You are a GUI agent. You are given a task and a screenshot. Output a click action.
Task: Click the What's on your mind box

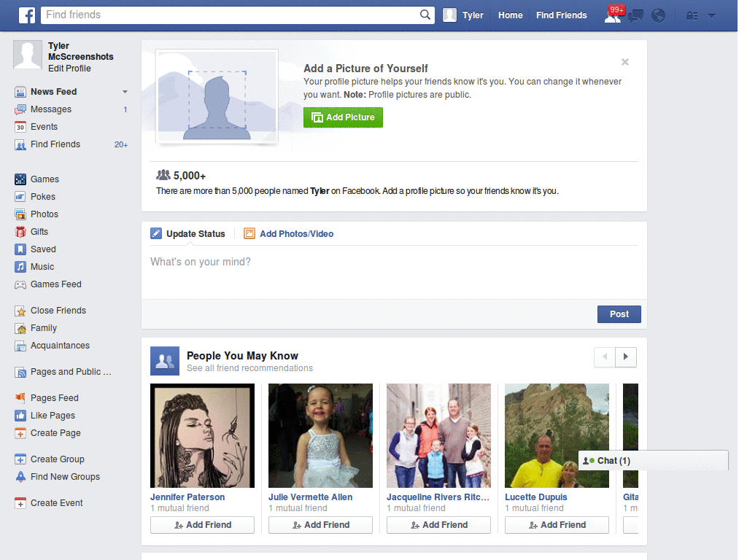tap(394, 273)
